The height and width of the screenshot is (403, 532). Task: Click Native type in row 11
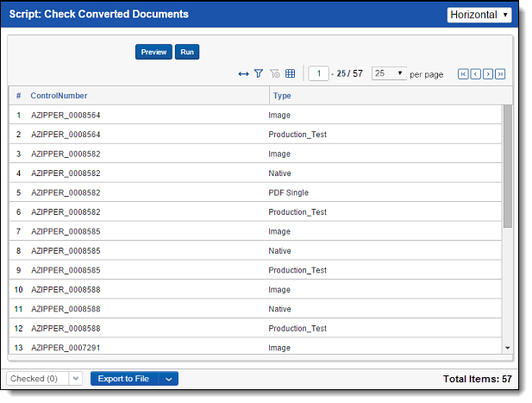point(279,309)
